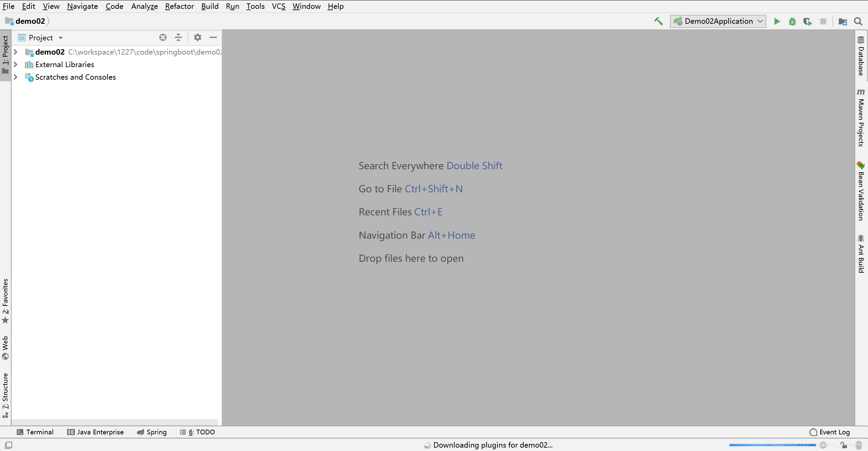Click the Run button to start application

pyautogui.click(x=777, y=21)
